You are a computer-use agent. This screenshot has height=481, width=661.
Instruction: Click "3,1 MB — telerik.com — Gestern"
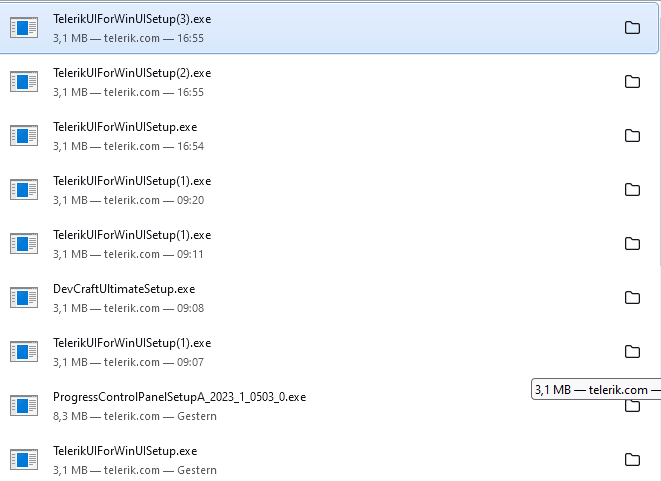[135, 470]
